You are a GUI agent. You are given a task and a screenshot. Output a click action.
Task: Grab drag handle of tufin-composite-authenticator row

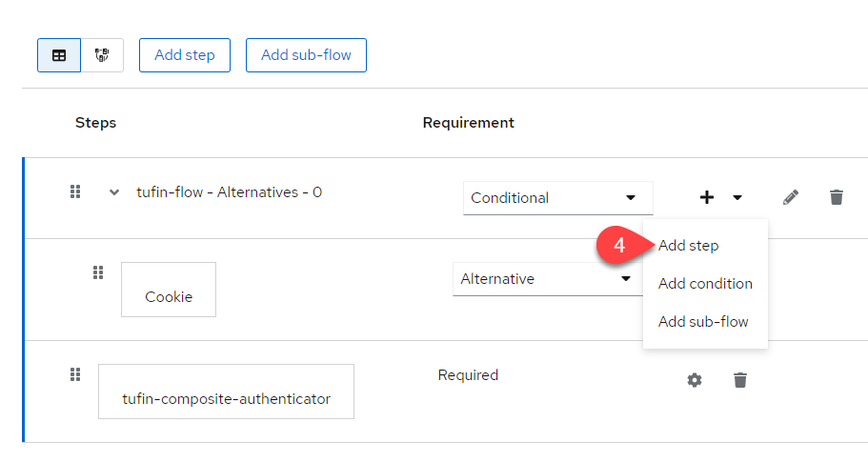click(75, 374)
